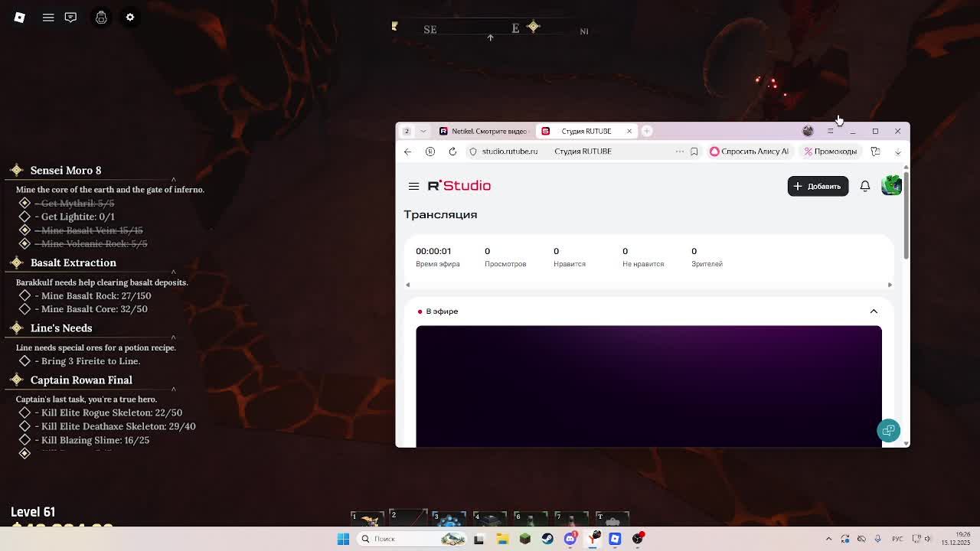The height and width of the screenshot is (551, 980).
Task: Open a new browser tab
Action: pos(647,131)
